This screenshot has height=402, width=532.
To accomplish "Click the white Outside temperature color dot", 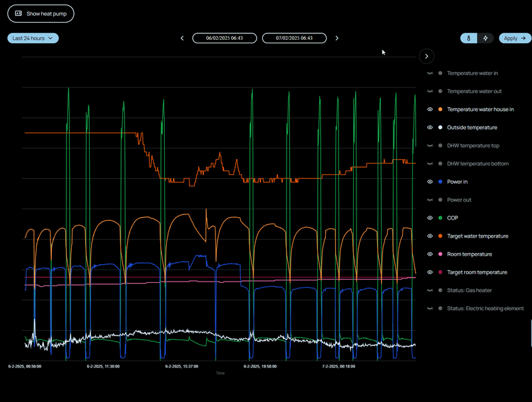I will pos(440,127).
